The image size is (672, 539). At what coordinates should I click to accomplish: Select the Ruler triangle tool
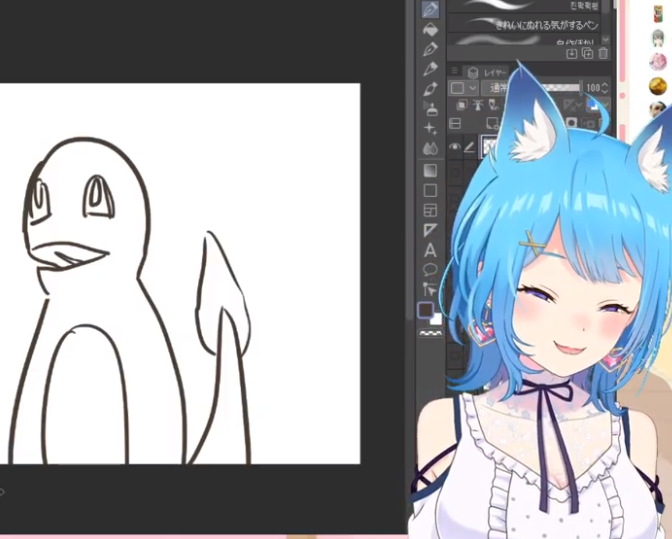tap(430, 231)
